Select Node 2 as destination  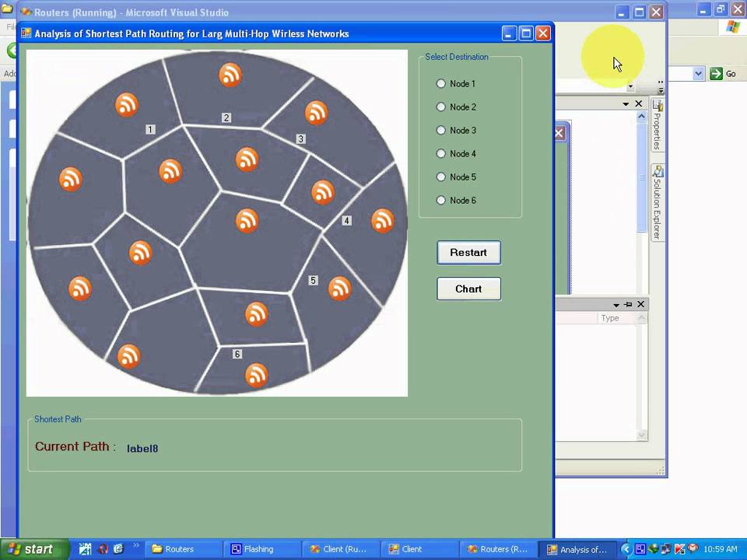[456, 107]
